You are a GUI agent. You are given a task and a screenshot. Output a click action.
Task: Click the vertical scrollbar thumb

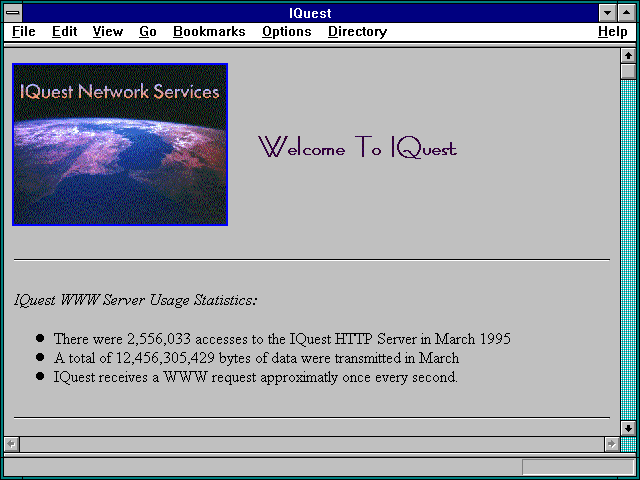628,71
